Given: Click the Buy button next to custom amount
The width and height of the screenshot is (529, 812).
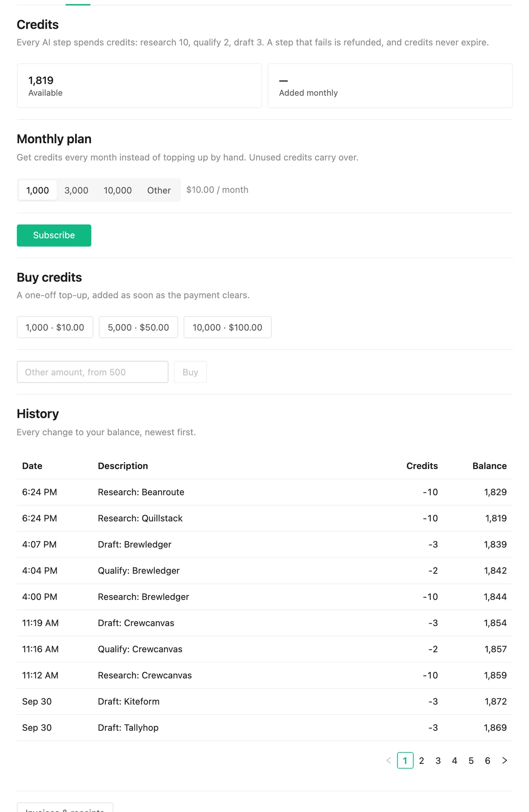Looking at the screenshot, I should (x=190, y=372).
